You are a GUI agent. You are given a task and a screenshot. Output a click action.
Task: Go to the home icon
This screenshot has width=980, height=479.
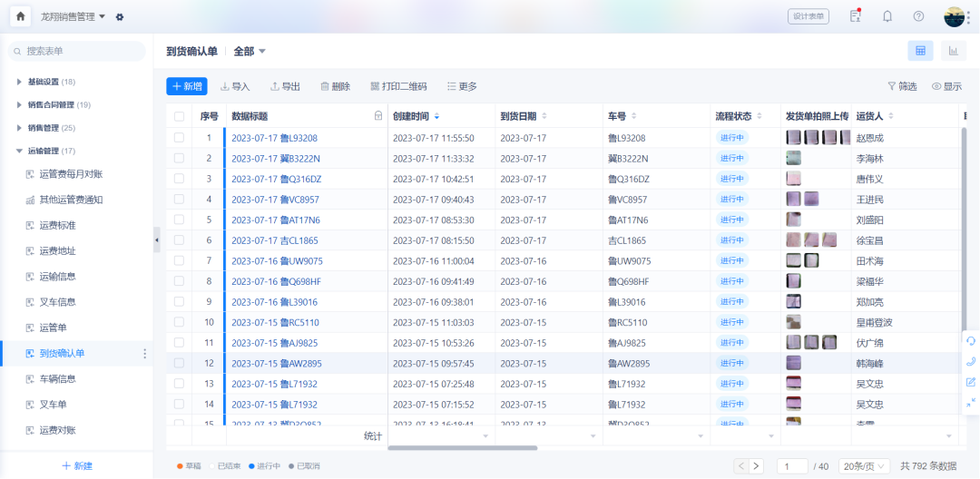click(x=20, y=17)
